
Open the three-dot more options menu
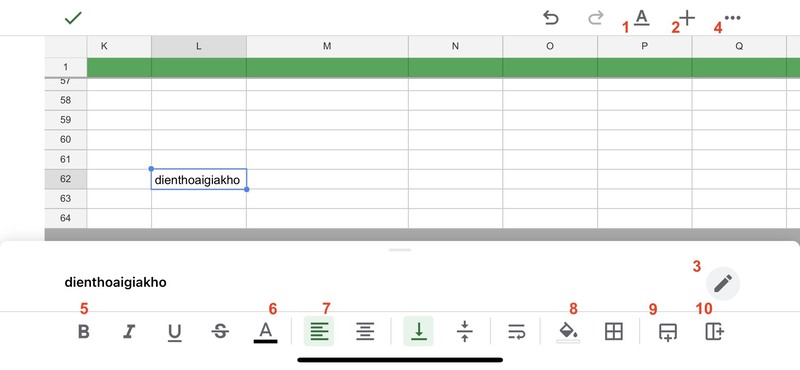[x=732, y=18]
